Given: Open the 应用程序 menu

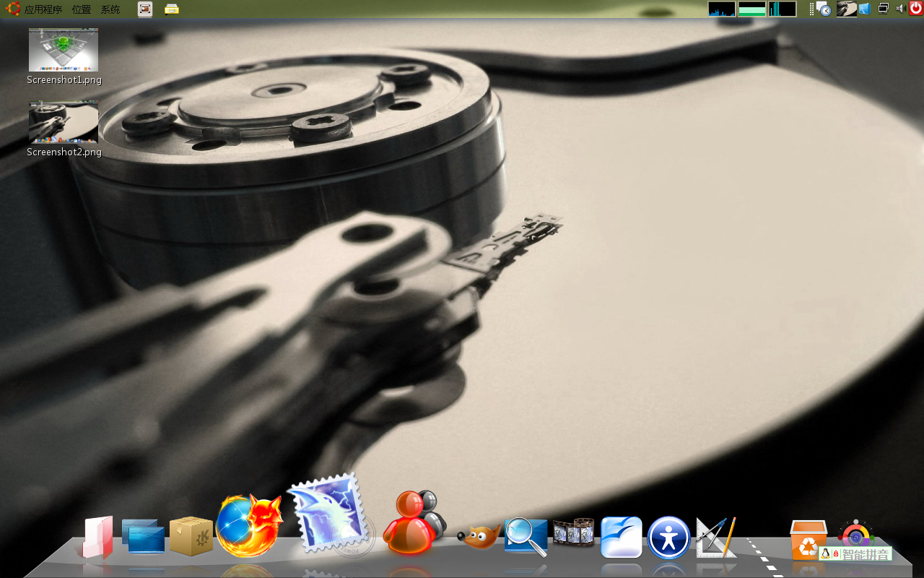Looking at the screenshot, I should (x=43, y=9).
